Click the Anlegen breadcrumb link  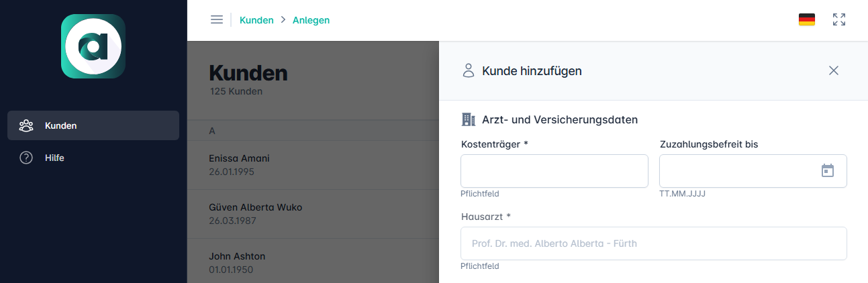(311, 20)
